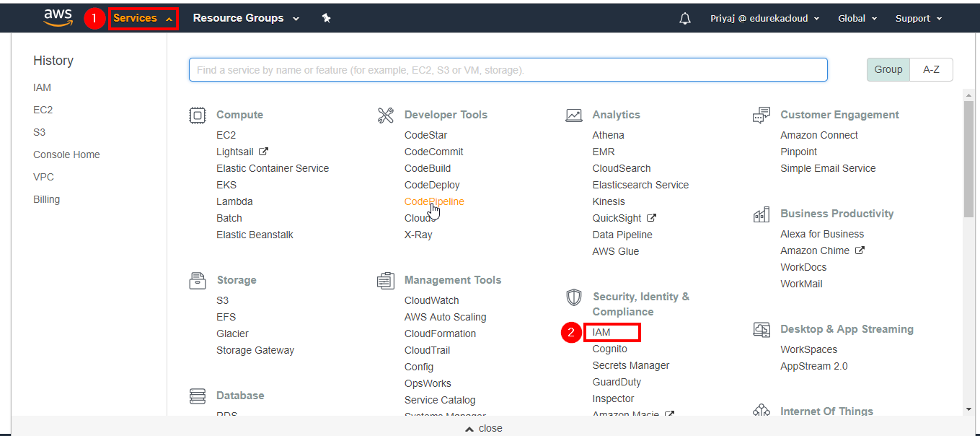Open the Kinesis service

(609, 201)
